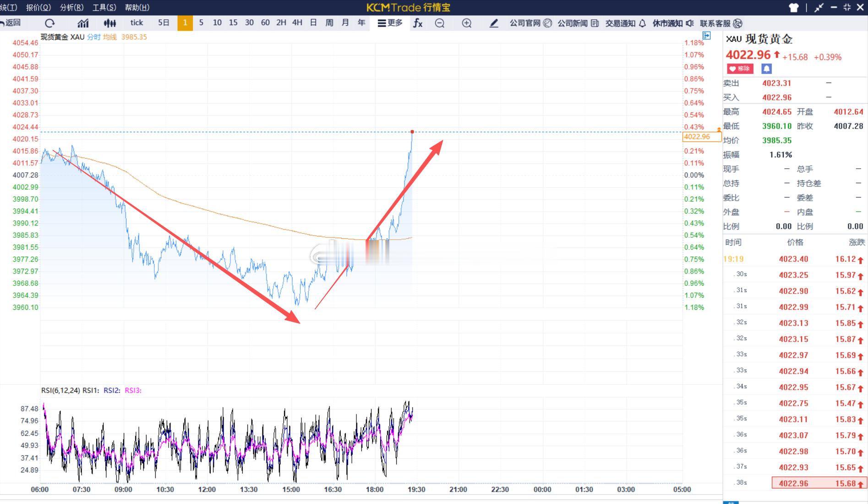
Task: Click the 最低 value 3960.10
Action: pyautogui.click(x=777, y=126)
